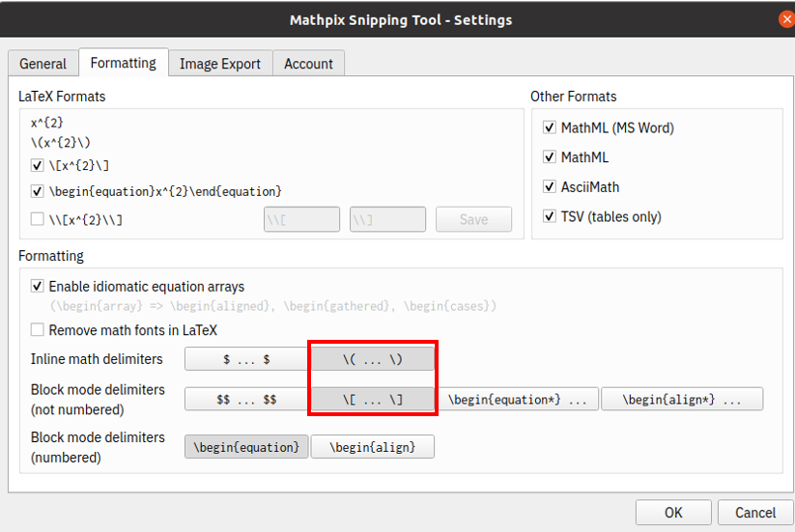The image size is (795, 532).
Task: Enable Remove math fonts in LaTeX
Action: 38,330
